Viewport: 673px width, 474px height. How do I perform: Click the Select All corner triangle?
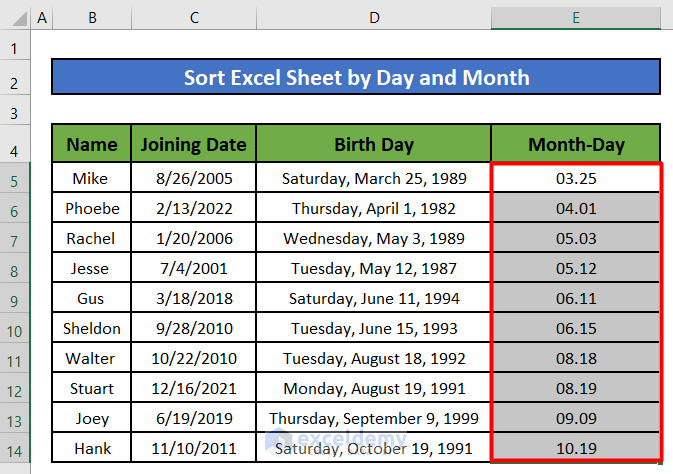coord(15,17)
